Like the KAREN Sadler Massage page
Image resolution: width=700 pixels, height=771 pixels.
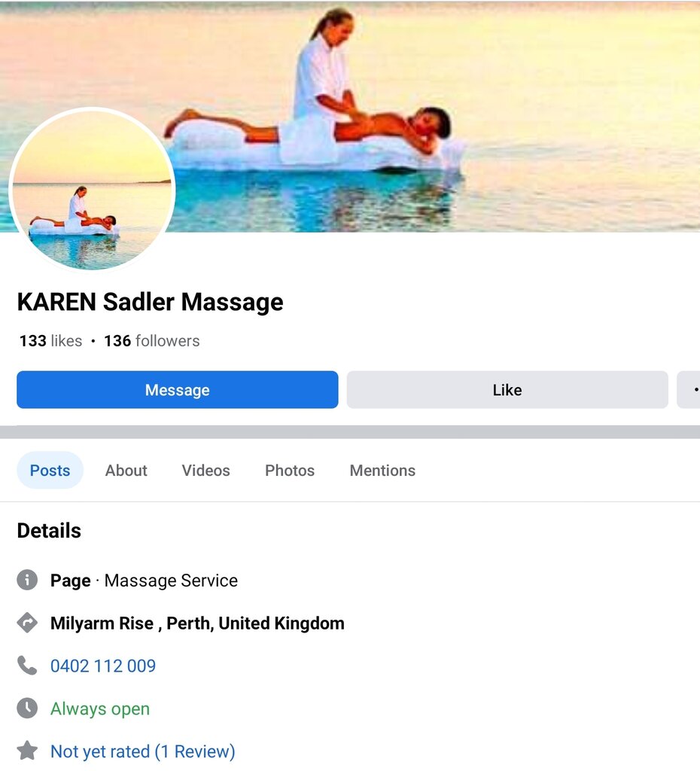[507, 389]
